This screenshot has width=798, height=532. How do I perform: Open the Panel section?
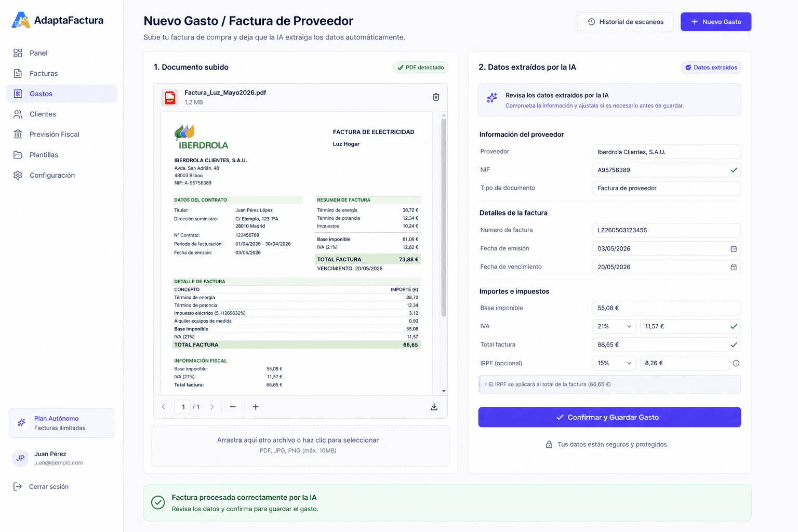point(62,53)
